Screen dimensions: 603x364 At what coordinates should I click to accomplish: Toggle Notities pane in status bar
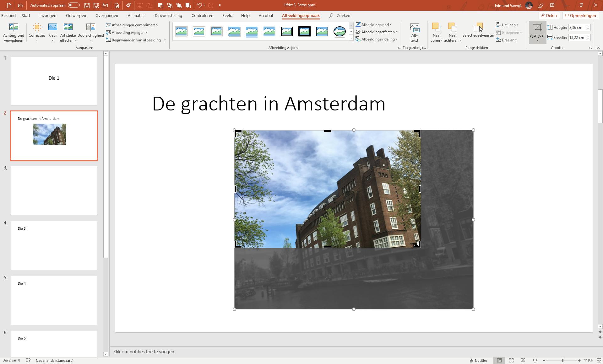(478, 361)
